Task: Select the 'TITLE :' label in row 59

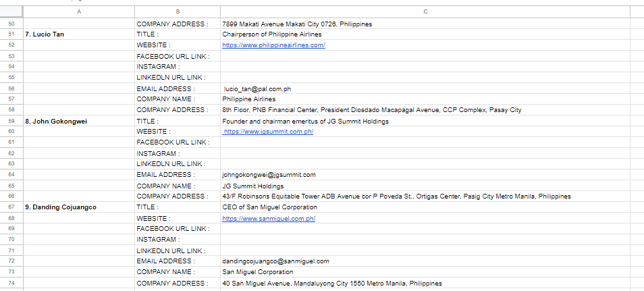Action: (x=178, y=122)
